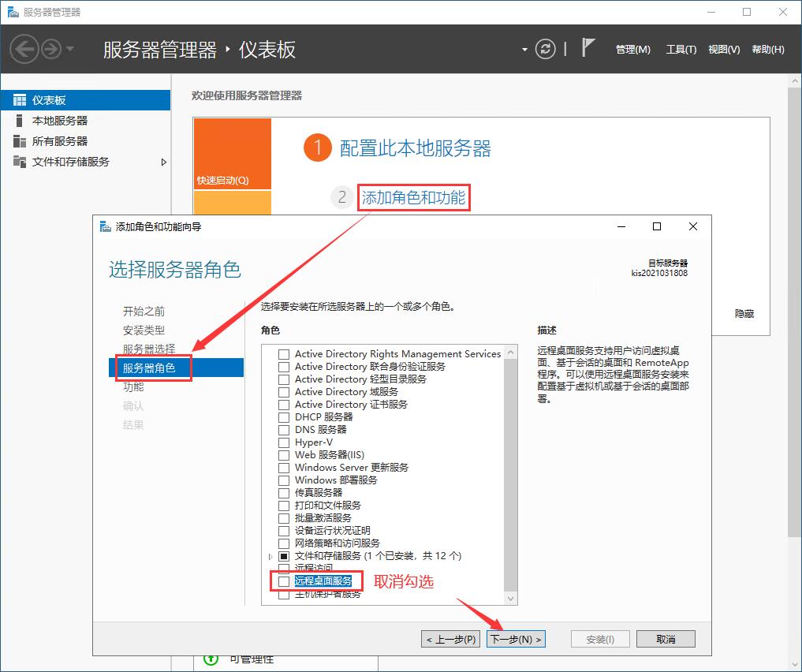Go to 服务器角色 wizard step
The height and width of the screenshot is (672, 802).
(x=176, y=368)
